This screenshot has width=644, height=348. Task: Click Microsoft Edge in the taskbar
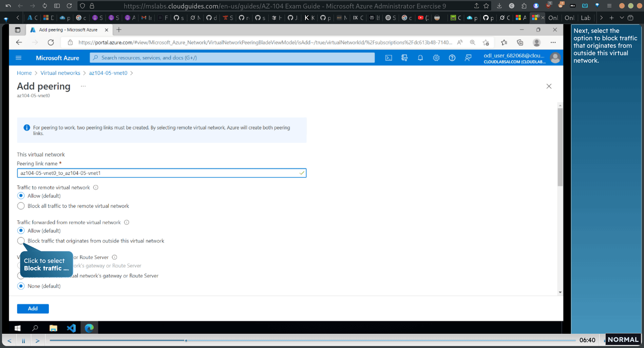(89, 328)
